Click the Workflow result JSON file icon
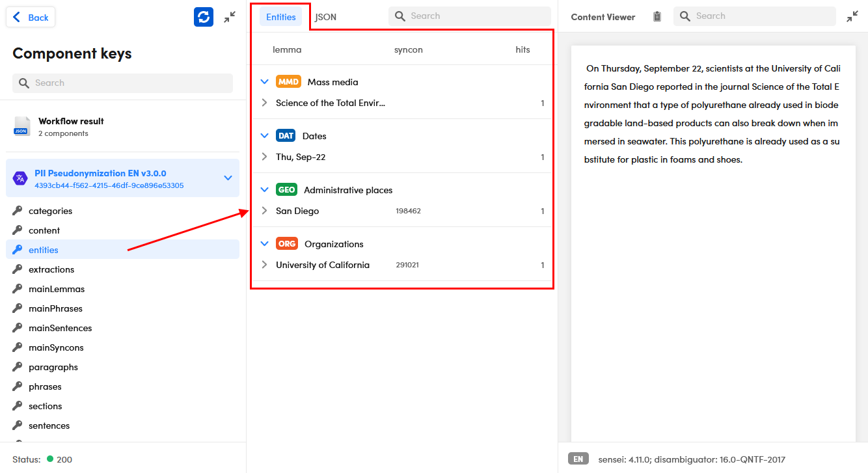The height and width of the screenshot is (473, 868). point(21,127)
